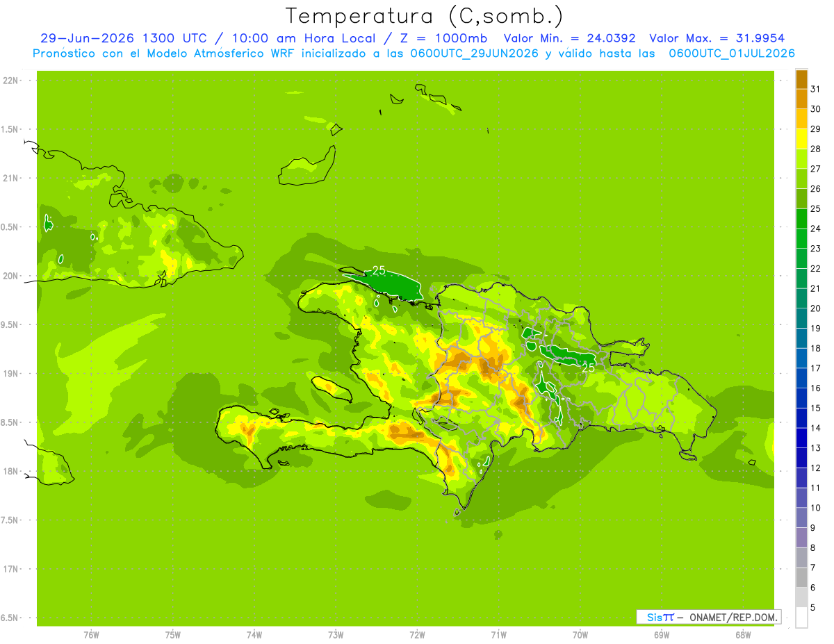Pick the purple legend swatch between 9 and 10
The height and width of the screenshot is (644, 834).
click(801, 518)
